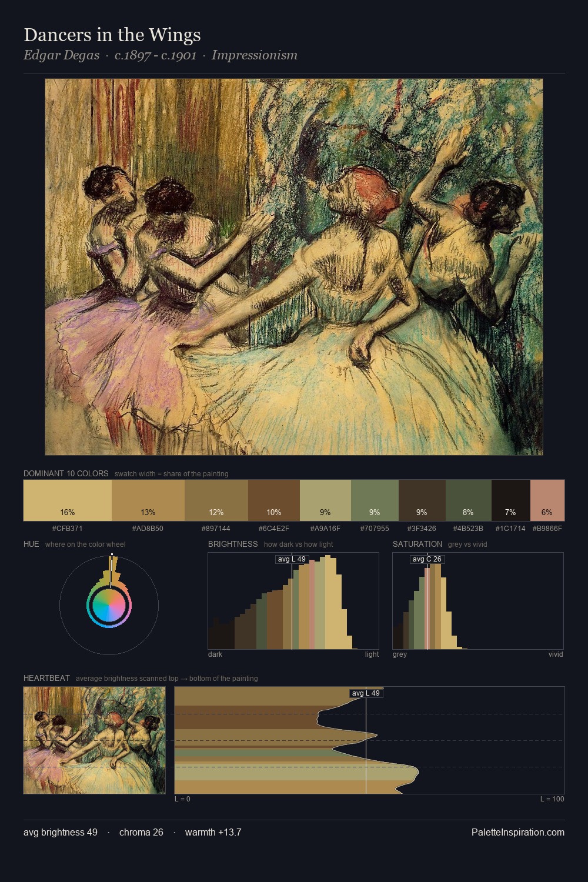Click the heartbeat brightness profile chart
This screenshot has width=588, height=882.
(x=369, y=740)
